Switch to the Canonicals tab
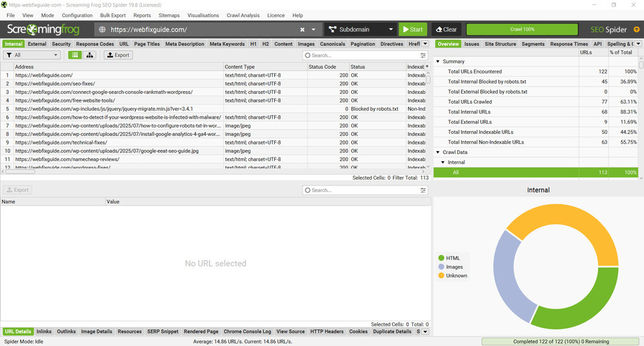Viewport: 644px width, 346px height. click(x=333, y=44)
